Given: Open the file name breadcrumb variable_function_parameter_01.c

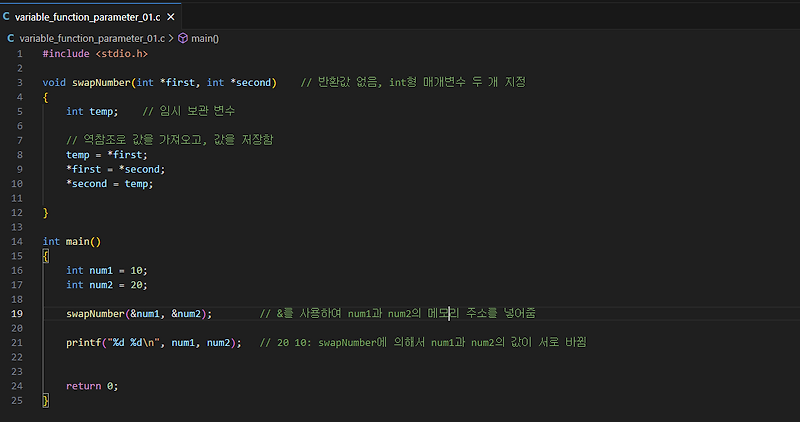Looking at the screenshot, I should pyautogui.click(x=92, y=38).
